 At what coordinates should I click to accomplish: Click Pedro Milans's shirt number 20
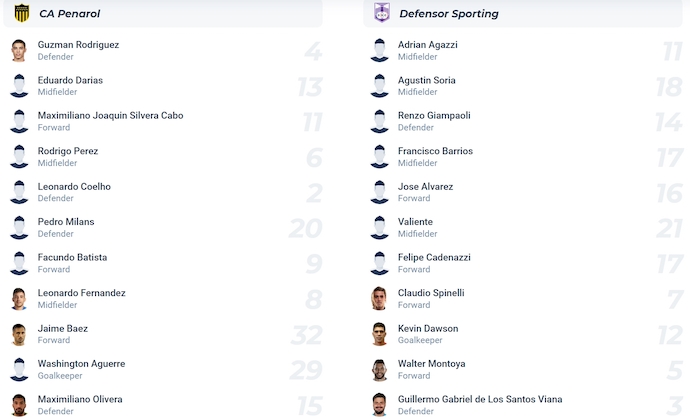305,229
